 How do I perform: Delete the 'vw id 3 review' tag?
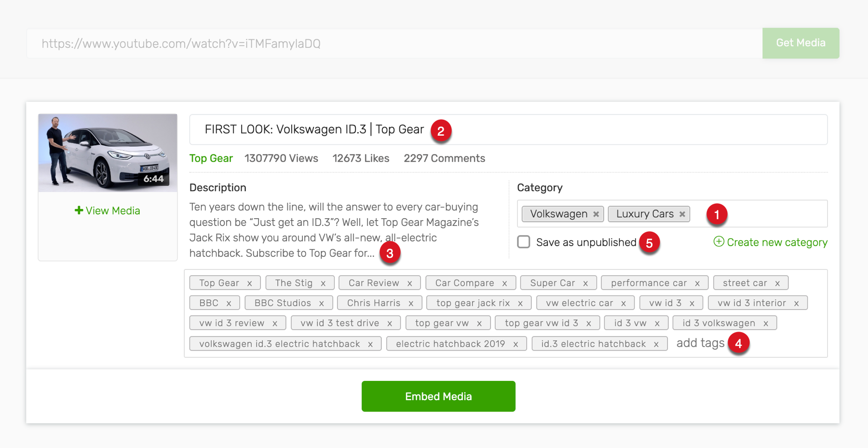tap(275, 323)
